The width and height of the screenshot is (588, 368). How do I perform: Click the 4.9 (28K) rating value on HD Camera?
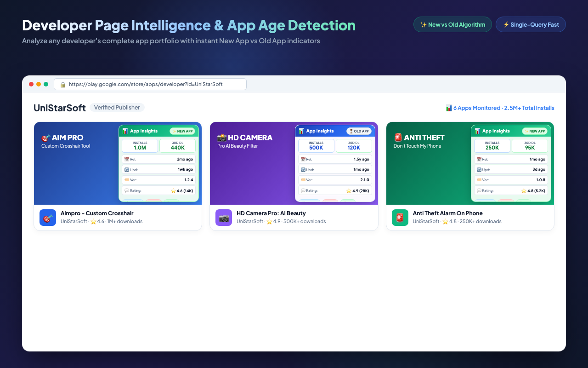pyautogui.click(x=361, y=190)
